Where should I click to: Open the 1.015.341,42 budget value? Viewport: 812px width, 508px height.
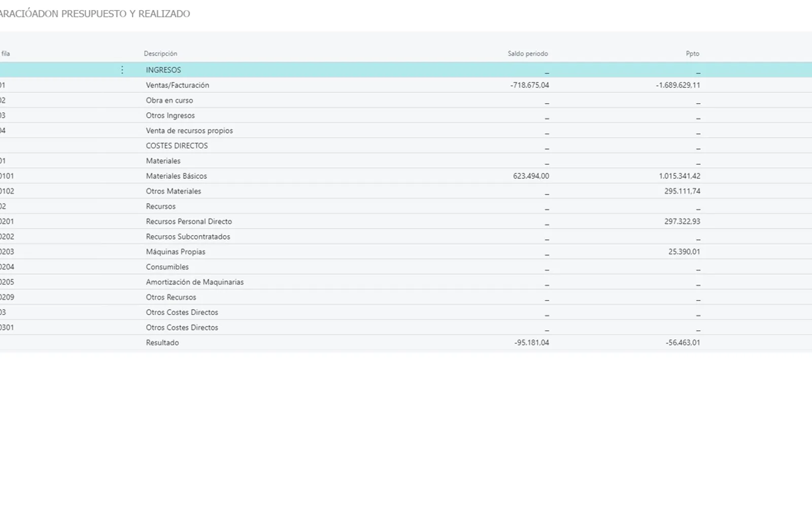point(680,176)
